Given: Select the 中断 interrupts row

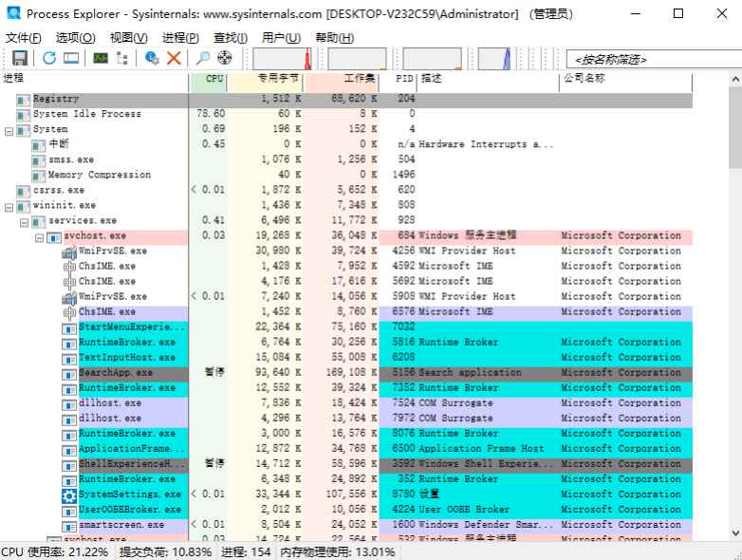Looking at the screenshot, I should [x=346, y=144].
